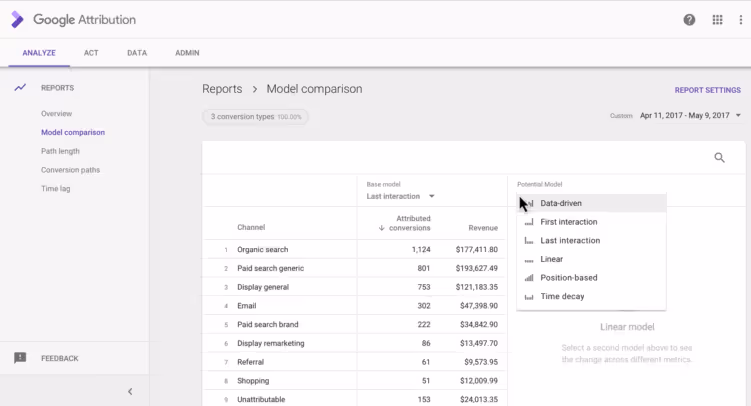Open the Base model Last interaction dropdown

[x=400, y=196]
